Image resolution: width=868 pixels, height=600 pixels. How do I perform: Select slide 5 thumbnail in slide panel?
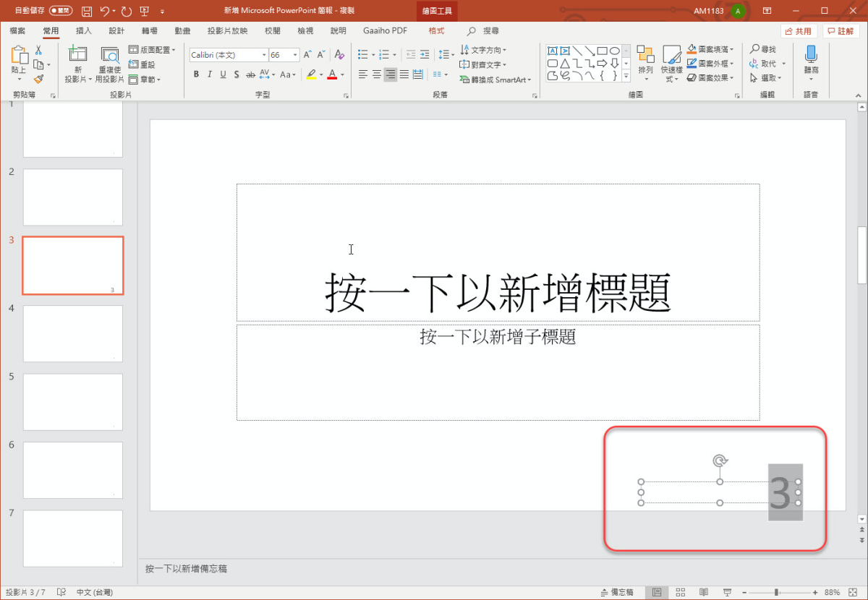73,402
